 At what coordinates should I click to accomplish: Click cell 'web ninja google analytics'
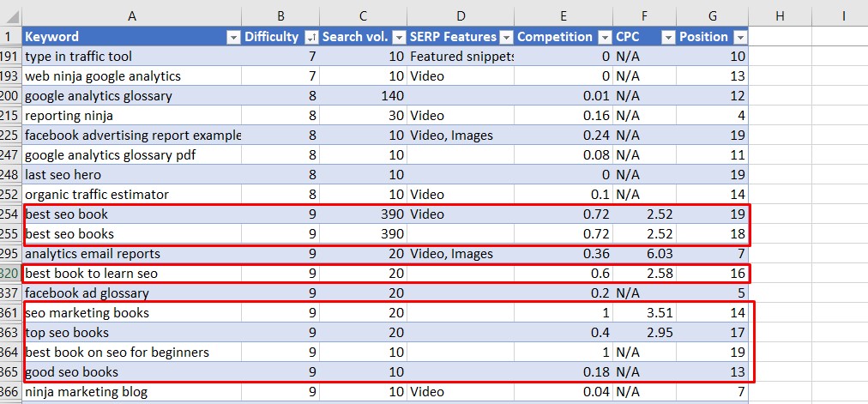(132, 75)
